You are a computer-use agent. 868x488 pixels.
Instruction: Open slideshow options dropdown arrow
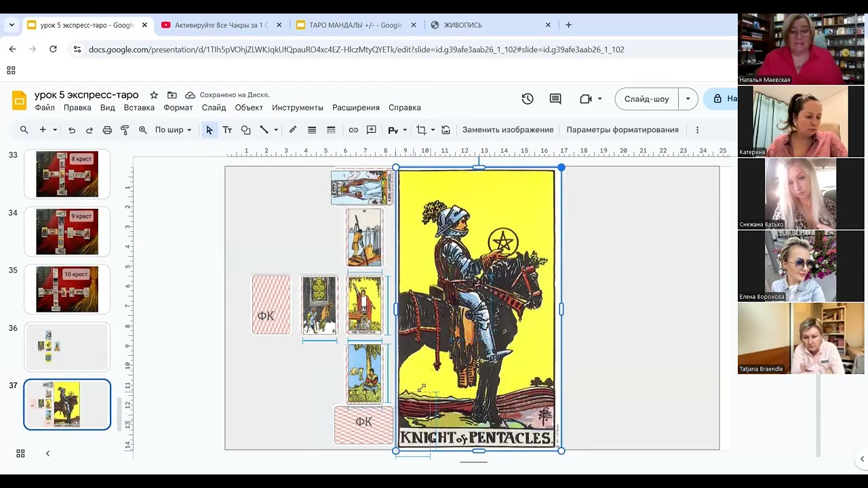tap(688, 99)
